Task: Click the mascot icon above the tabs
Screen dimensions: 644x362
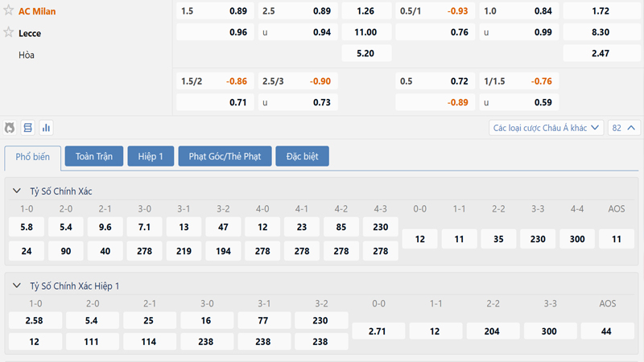Action: click(10, 127)
